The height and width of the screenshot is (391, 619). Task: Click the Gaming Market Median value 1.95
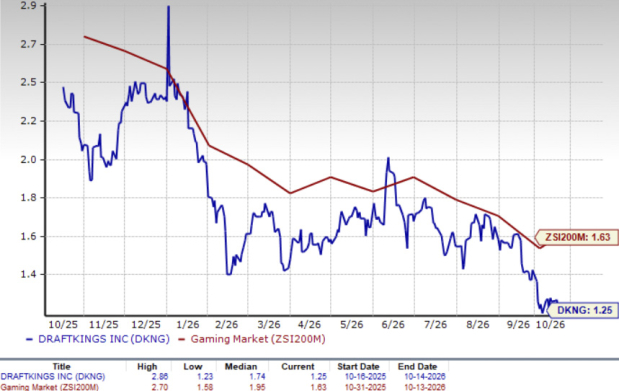257,387
